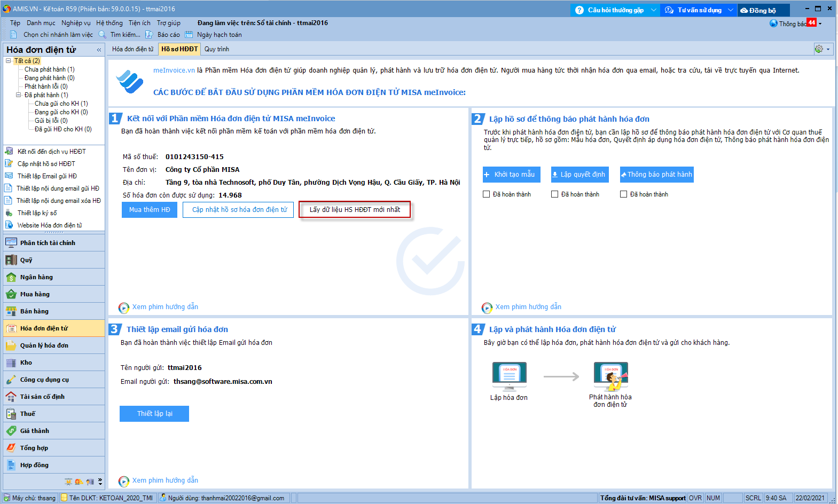Open the settings gear icon in tab bar
The width and height of the screenshot is (838, 504).
819,49
